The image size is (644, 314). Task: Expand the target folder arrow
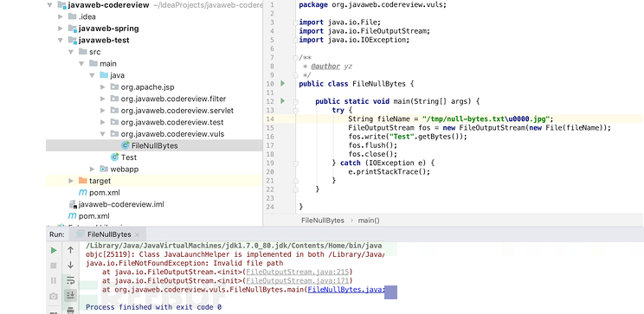click(71, 181)
